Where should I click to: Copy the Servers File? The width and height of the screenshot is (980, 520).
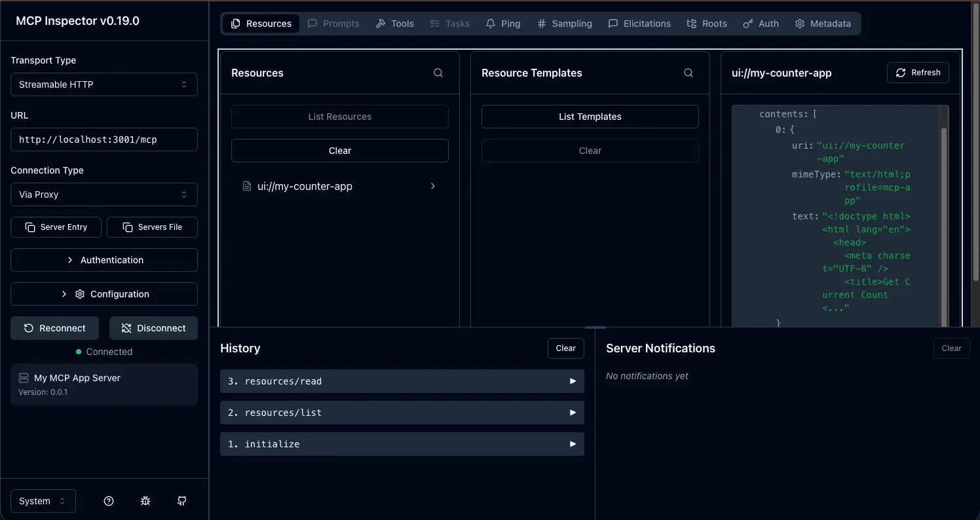[x=152, y=227]
